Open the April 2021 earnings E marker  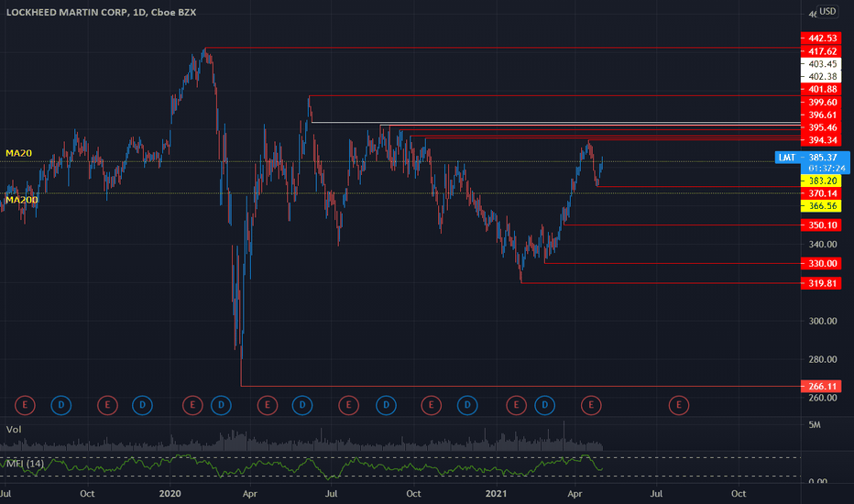[x=591, y=405]
